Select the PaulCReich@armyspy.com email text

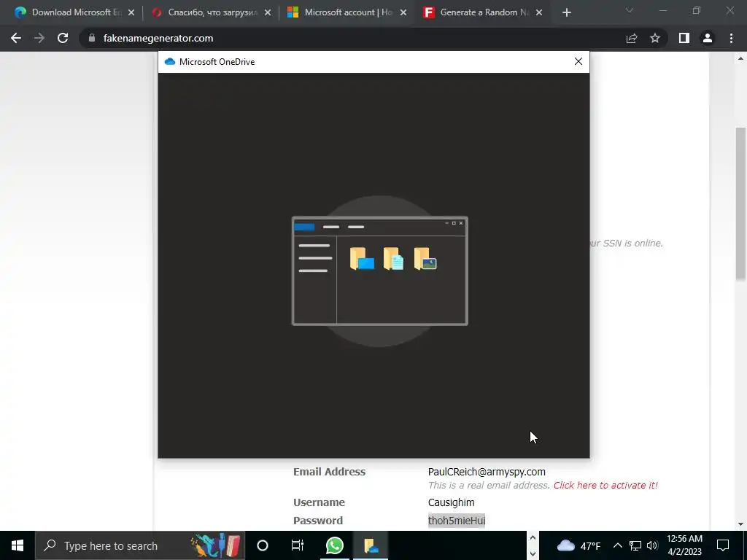(487, 472)
